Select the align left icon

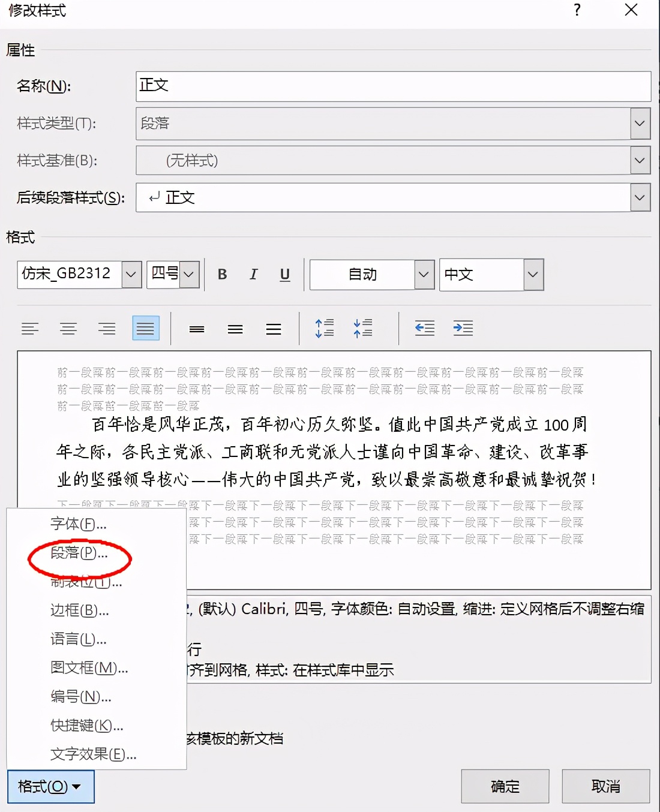[31, 327]
